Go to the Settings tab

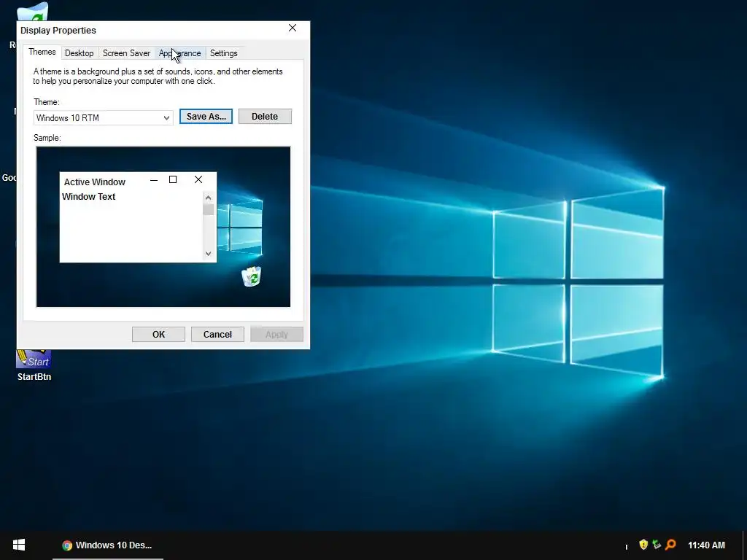(223, 53)
